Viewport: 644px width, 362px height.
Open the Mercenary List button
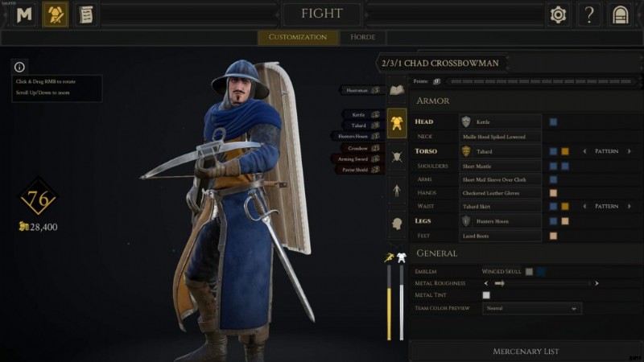click(526, 352)
